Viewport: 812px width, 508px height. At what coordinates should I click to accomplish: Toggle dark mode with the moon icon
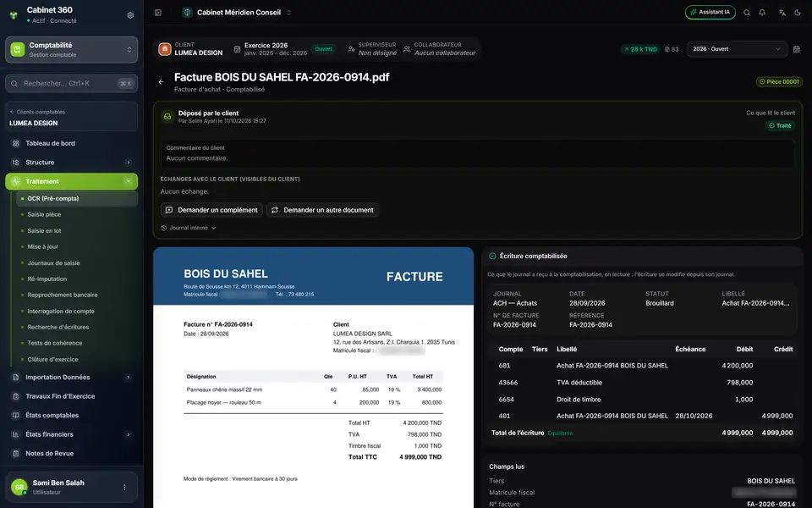pyautogui.click(x=798, y=13)
